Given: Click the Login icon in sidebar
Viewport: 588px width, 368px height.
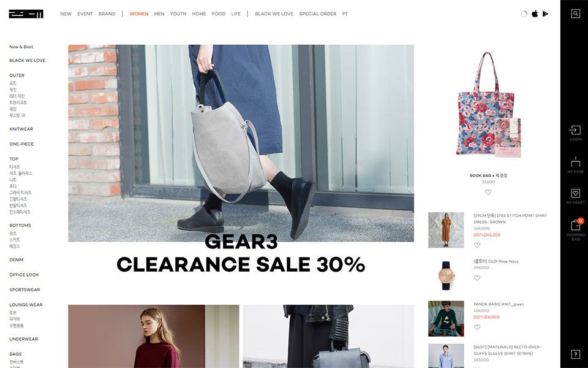Looking at the screenshot, I should (x=575, y=133).
